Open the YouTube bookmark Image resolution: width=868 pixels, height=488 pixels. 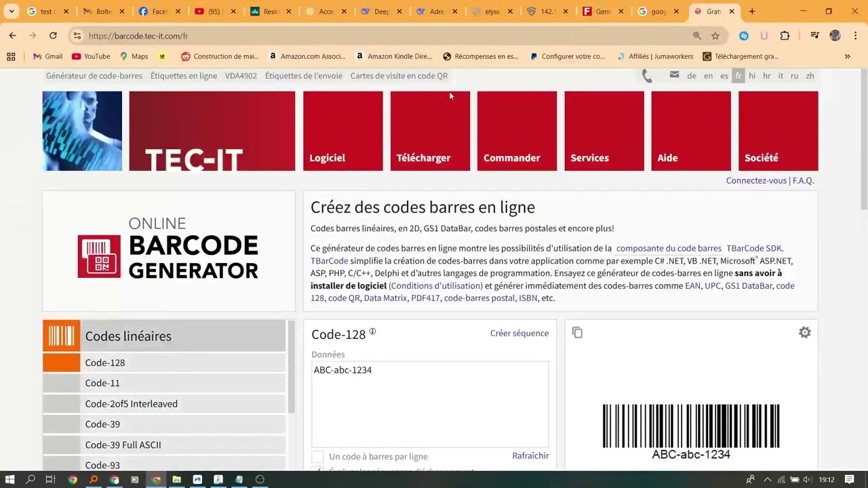tap(91, 56)
